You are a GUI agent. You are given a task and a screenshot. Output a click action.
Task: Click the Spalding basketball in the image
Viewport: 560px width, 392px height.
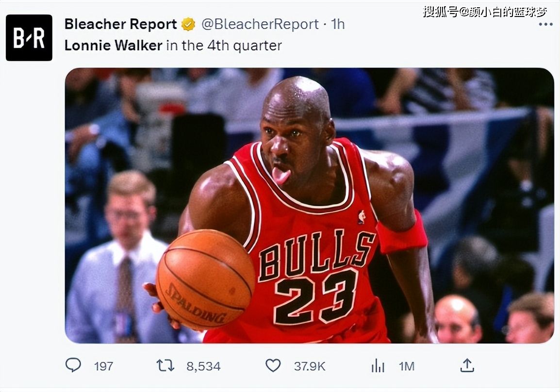click(x=205, y=279)
